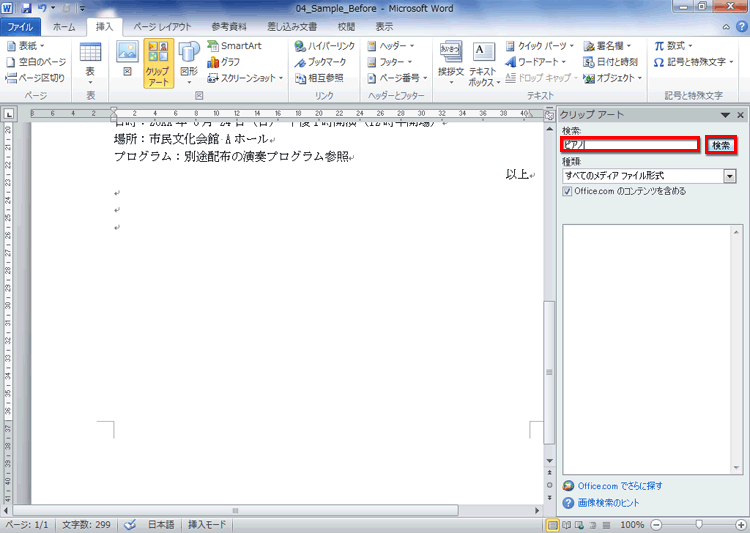750x533 pixels.
Task: Switch to the ホーム tab
Action: pos(64,27)
